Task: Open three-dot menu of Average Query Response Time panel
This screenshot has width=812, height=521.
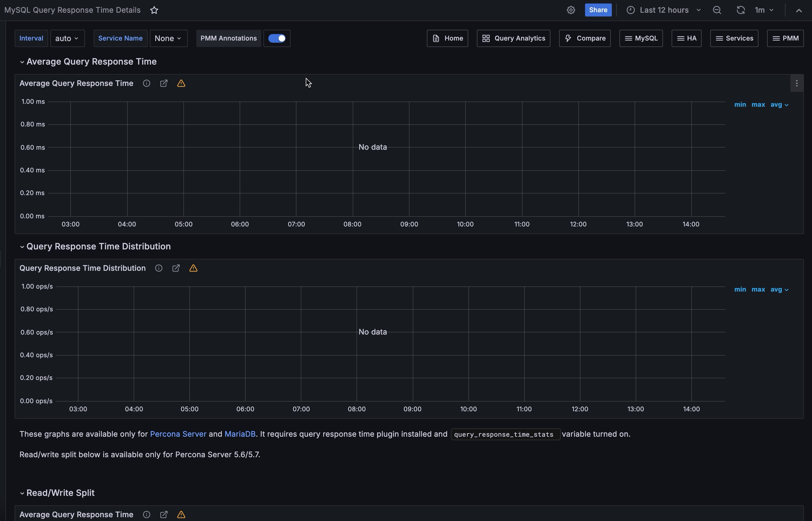Action: pyautogui.click(x=796, y=83)
